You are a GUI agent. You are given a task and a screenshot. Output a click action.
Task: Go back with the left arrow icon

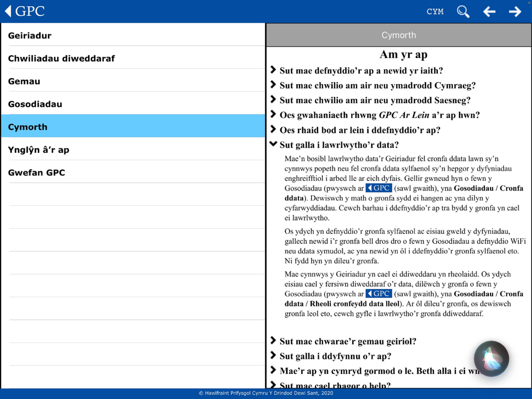point(489,12)
